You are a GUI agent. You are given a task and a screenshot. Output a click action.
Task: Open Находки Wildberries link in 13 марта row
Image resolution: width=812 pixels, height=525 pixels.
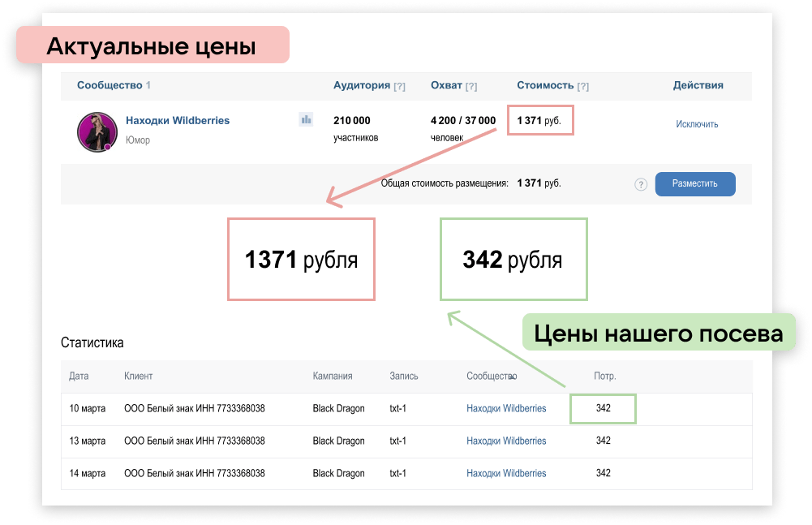(506, 441)
